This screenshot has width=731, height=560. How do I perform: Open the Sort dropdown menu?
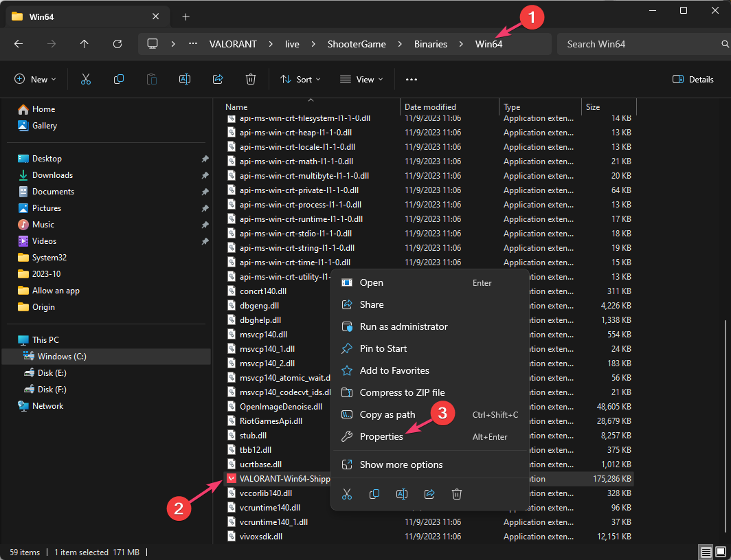pyautogui.click(x=300, y=79)
